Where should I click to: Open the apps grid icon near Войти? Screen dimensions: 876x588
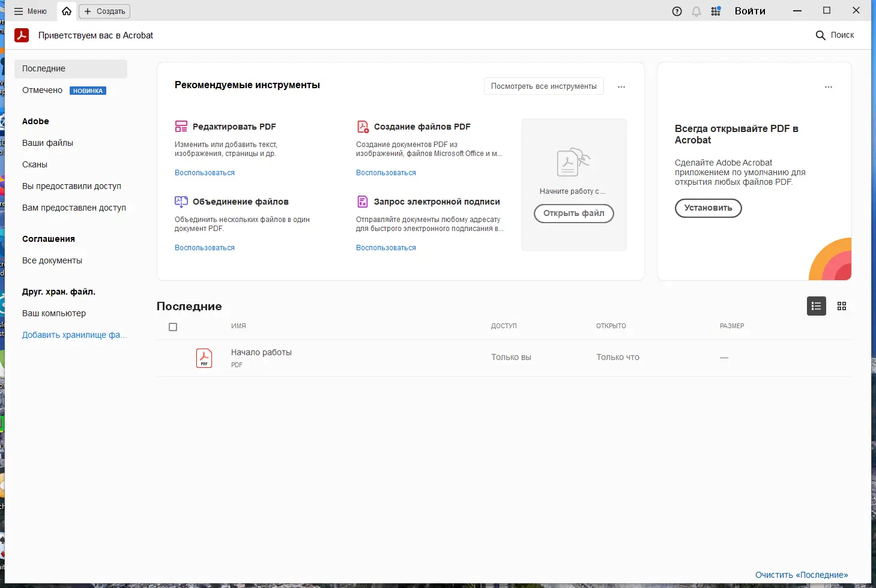coord(716,11)
